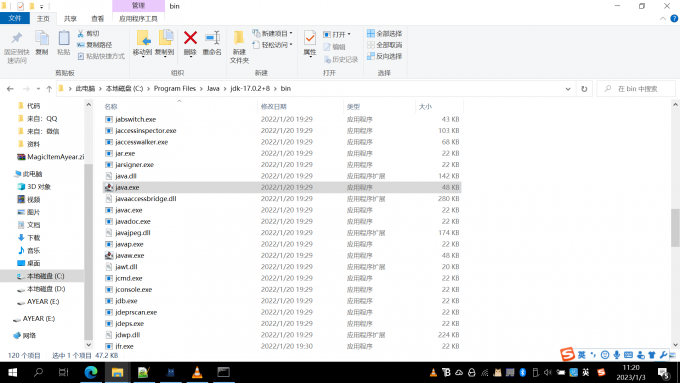Create a new folder
Viewport: 680px width, 383px height.
point(239,47)
